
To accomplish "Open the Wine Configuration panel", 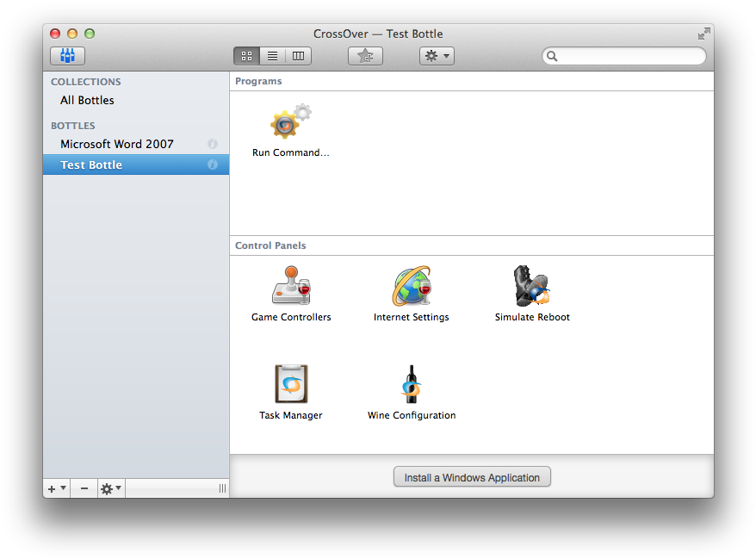I will coord(412,384).
